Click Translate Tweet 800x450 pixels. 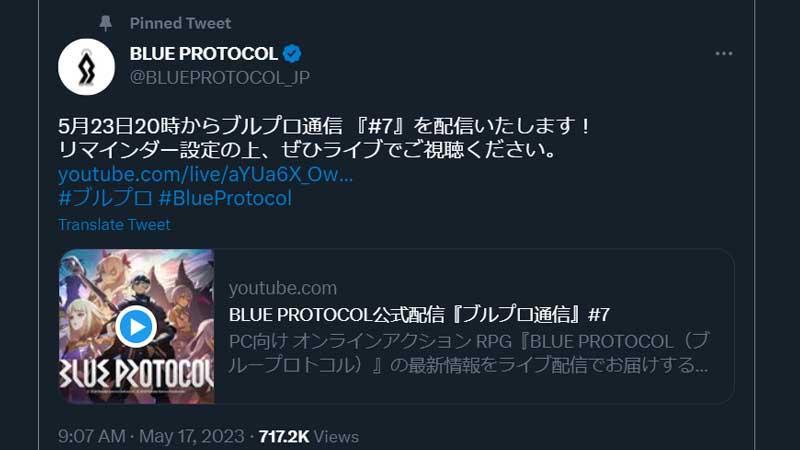114,224
